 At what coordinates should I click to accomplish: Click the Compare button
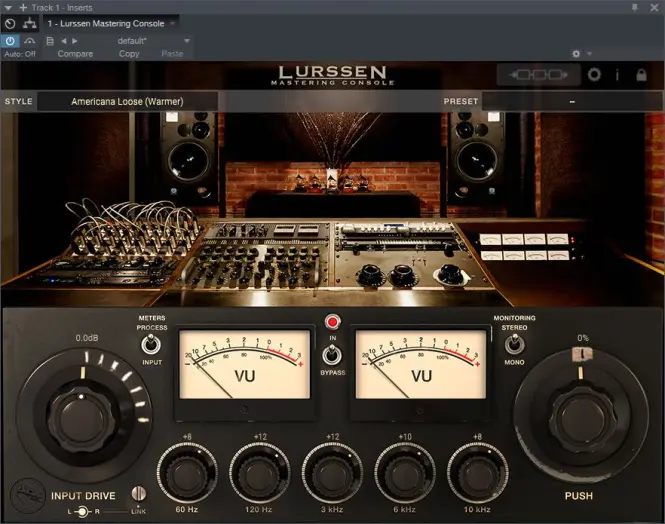pos(75,54)
